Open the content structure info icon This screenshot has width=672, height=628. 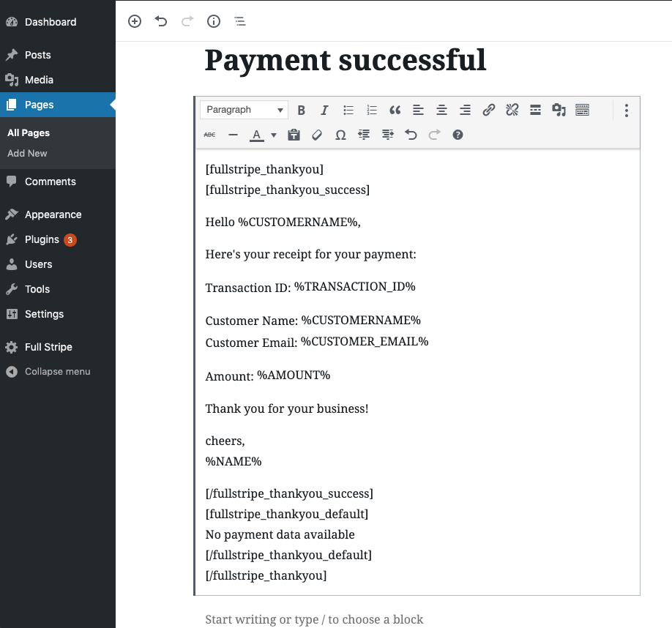[x=214, y=21]
